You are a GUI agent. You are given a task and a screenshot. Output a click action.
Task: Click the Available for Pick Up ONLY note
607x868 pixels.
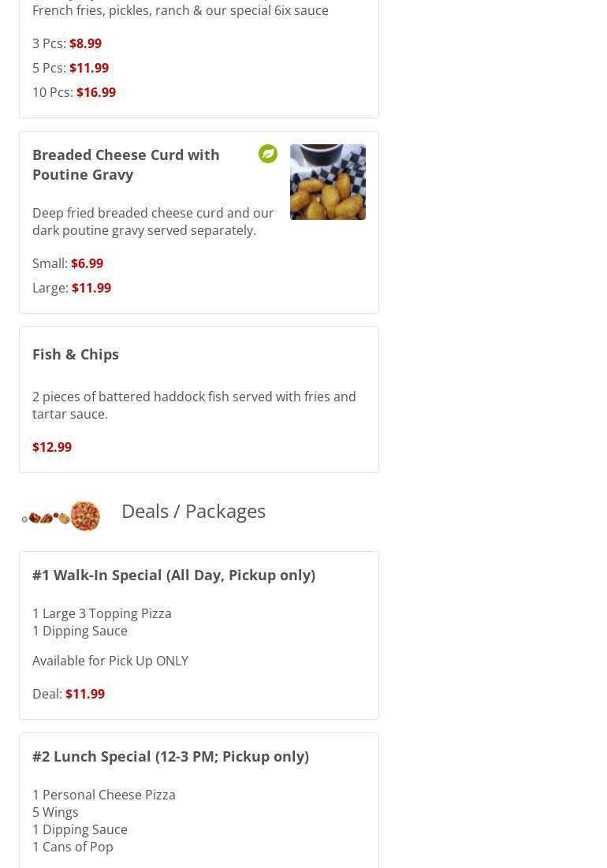[110, 661]
